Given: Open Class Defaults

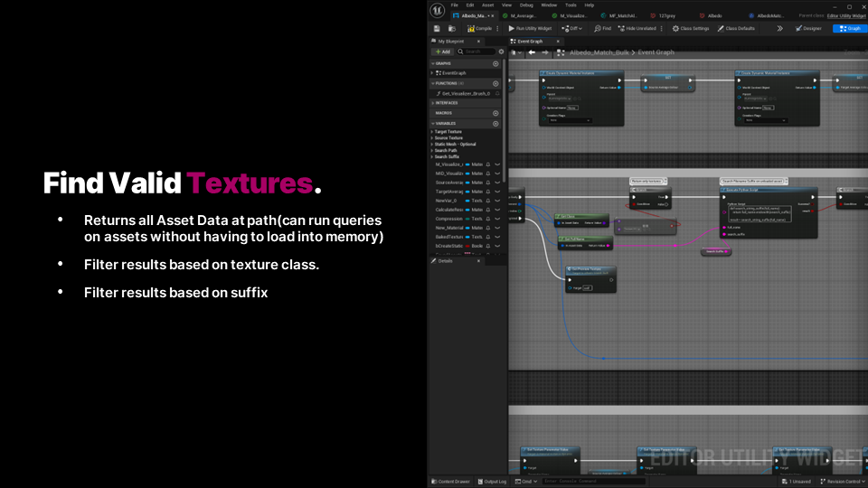Looking at the screenshot, I should tap(736, 28).
